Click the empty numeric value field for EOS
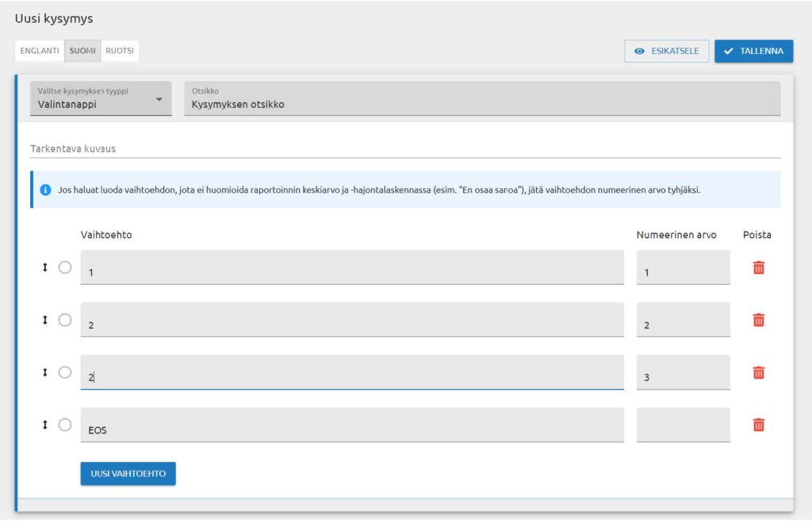The image size is (812, 523). coord(683,425)
